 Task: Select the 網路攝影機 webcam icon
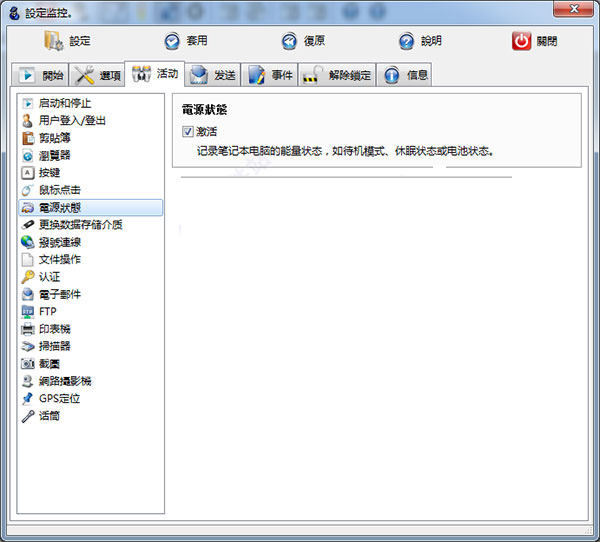point(28,381)
